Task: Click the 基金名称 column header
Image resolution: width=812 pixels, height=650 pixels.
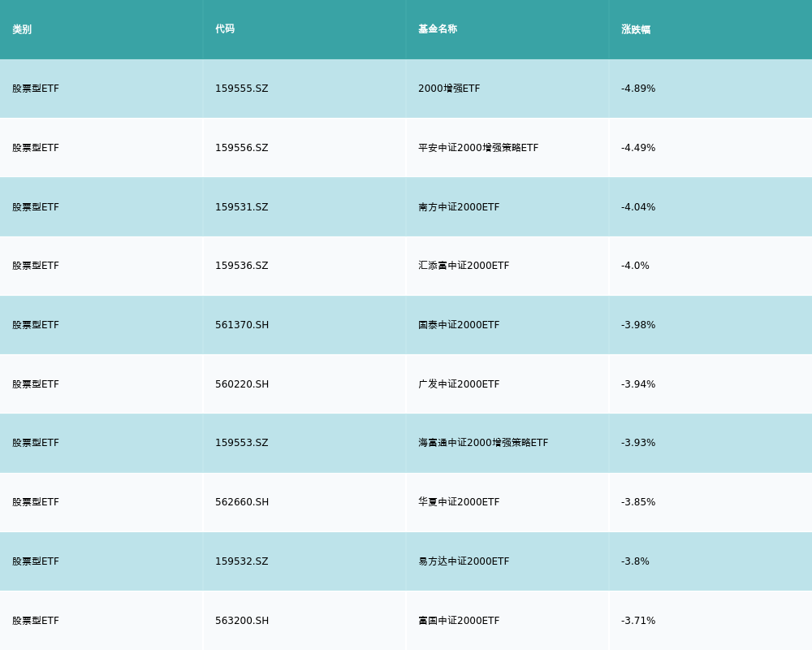Action: [x=438, y=29]
